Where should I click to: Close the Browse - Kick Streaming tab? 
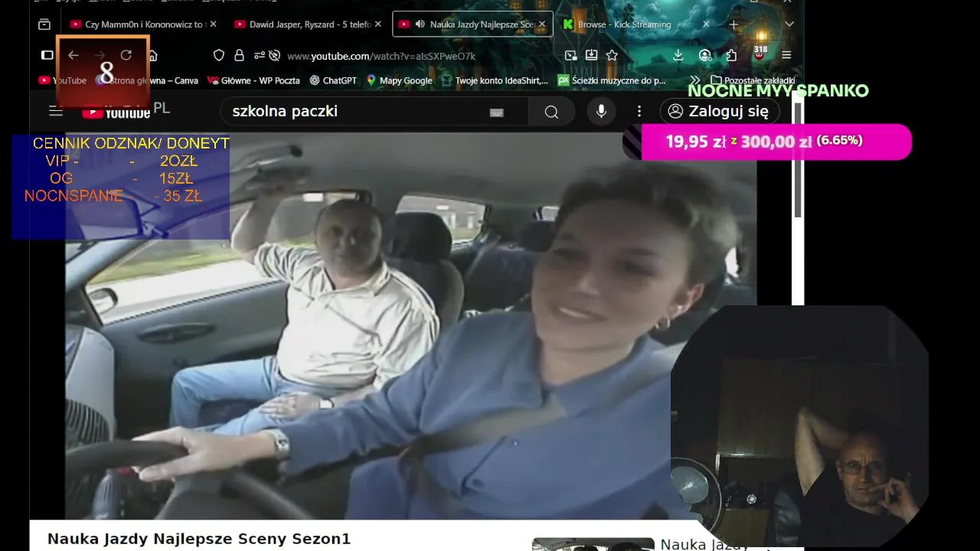pyautogui.click(x=706, y=24)
